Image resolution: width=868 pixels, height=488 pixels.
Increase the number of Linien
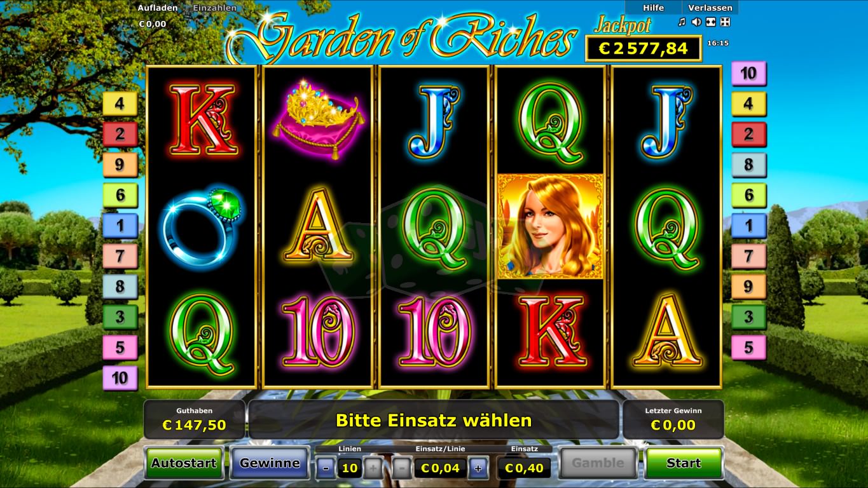pos(373,469)
